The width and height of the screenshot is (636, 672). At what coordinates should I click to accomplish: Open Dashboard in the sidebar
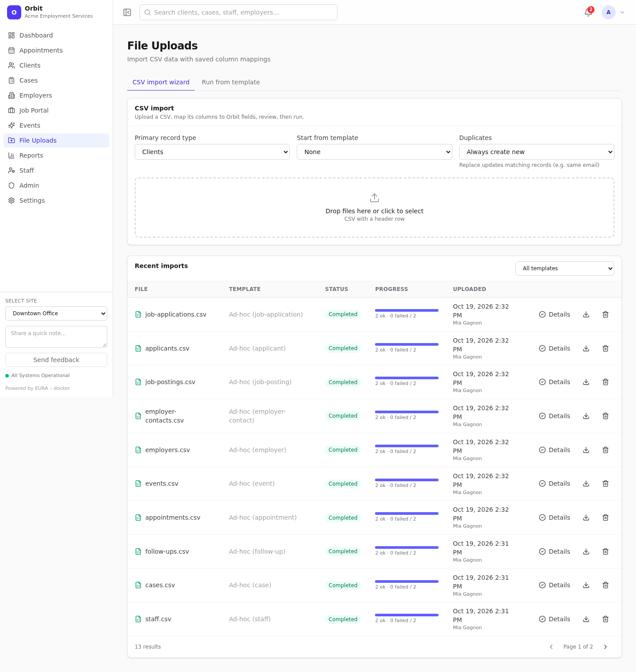tap(56, 35)
